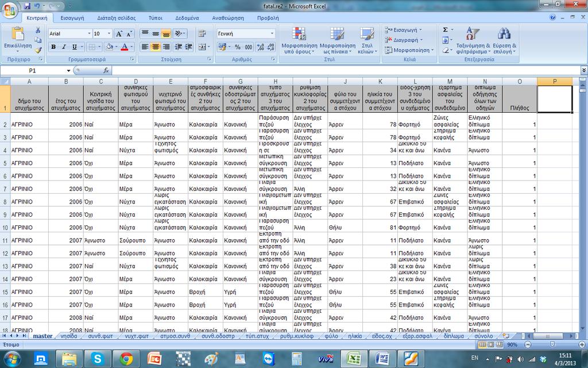The height and width of the screenshot is (368, 588).
Task: Decrease indent in Στοίχιση group
Action: coord(179,47)
